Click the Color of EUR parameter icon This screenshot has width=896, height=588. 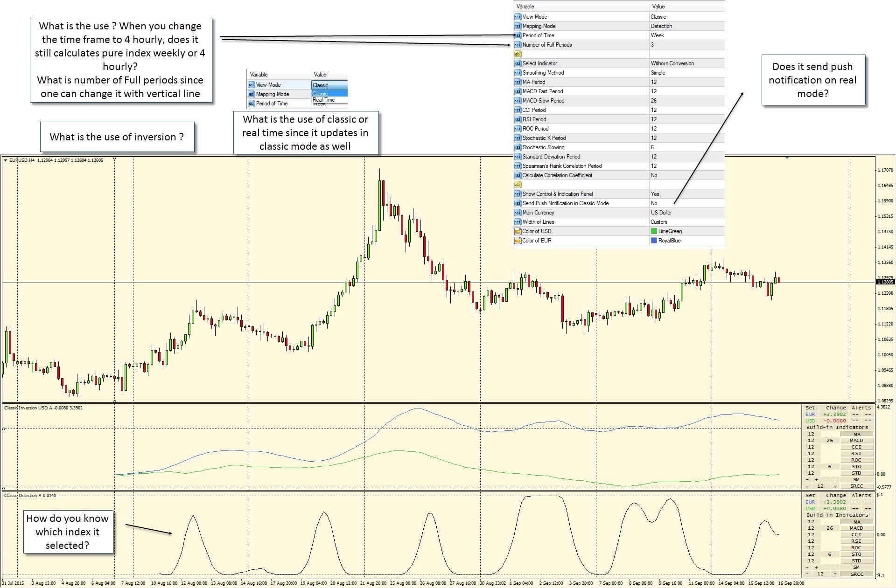(x=518, y=241)
